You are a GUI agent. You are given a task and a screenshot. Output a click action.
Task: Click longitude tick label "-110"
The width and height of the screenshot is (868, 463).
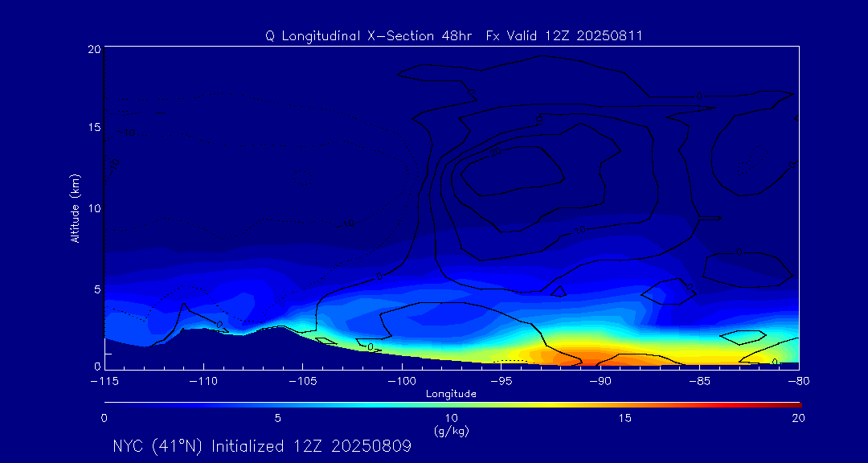(x=203, y=382)
